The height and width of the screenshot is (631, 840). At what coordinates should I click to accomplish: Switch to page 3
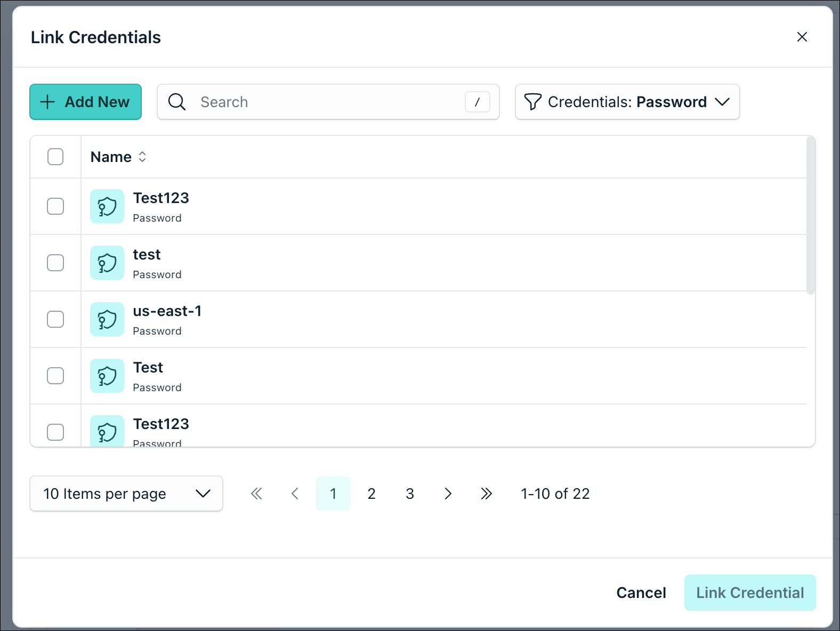pos(410,494)
